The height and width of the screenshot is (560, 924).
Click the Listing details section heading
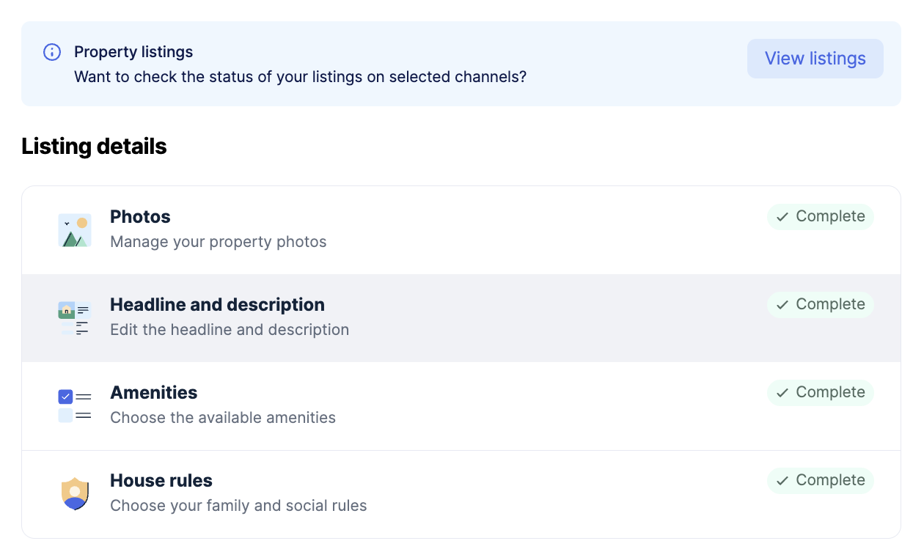coord(94,147)
